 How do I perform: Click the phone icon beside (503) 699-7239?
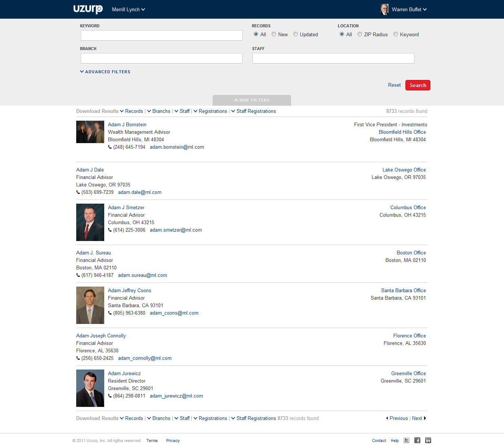pyautogui.click(x=78, y=192)
